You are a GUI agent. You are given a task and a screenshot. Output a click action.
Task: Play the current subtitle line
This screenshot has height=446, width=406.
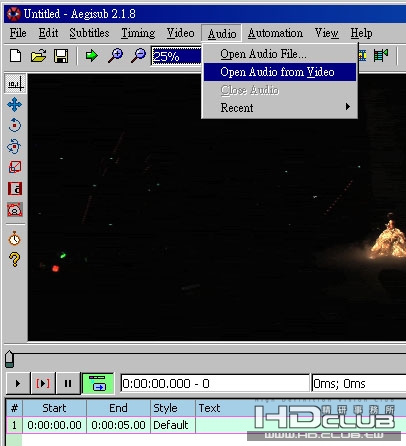coord(43,383)
